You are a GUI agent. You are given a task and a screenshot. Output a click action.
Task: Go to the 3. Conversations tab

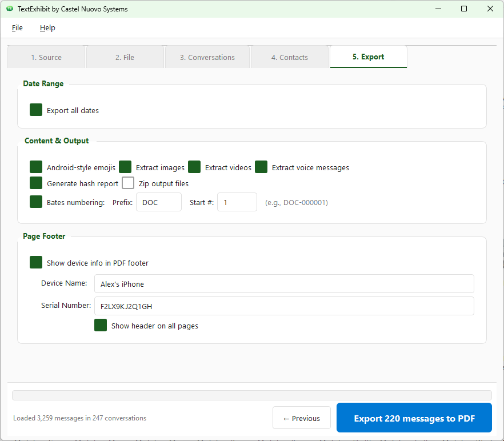(x=207, y=57)
